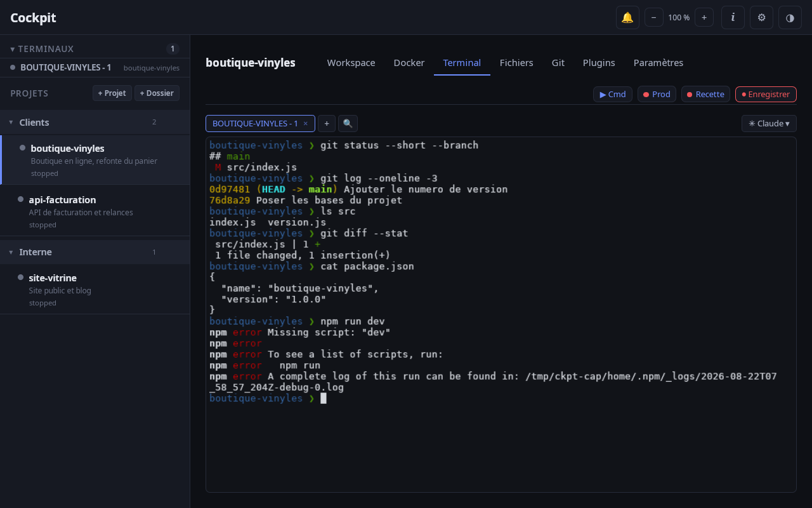Click the '1 file changed, 1 insertion(+)' line

(x=303, y=255)
